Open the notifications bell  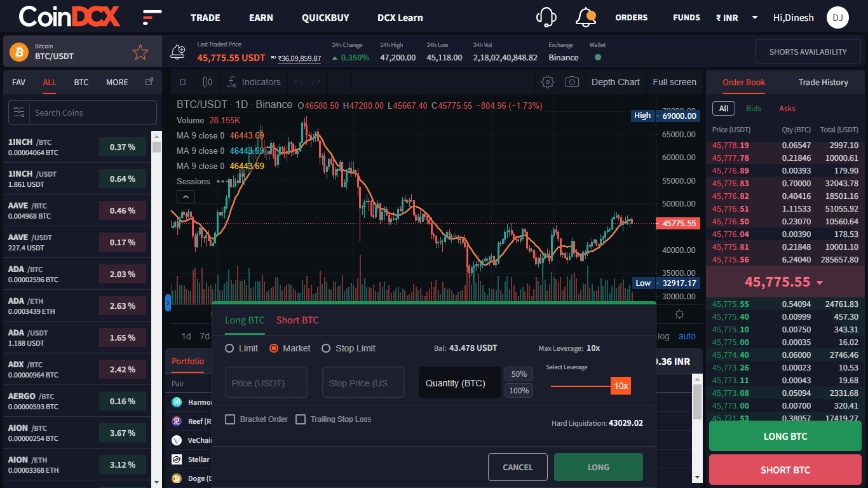[586, 17]
